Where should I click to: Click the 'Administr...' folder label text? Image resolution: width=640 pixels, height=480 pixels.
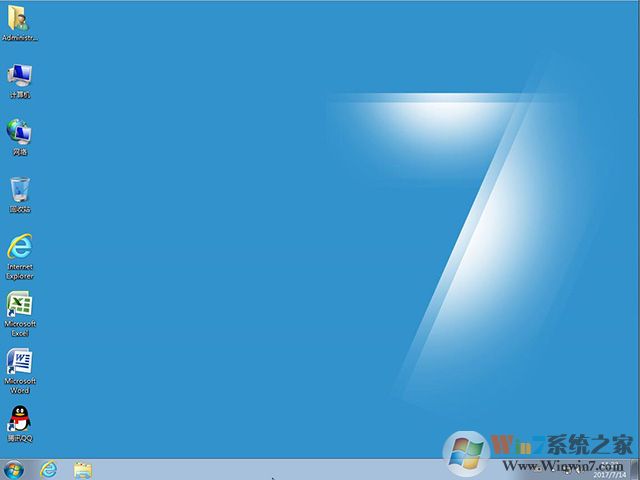point(20,38)
